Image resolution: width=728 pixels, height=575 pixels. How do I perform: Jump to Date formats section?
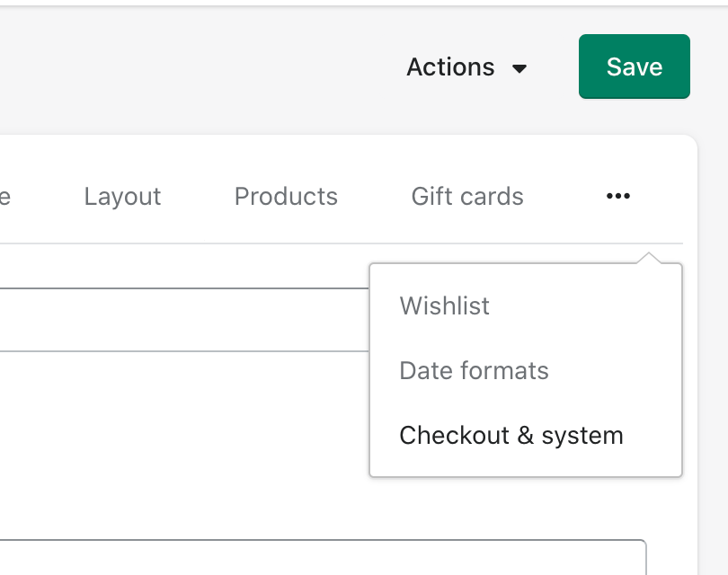tap(474, 370)
